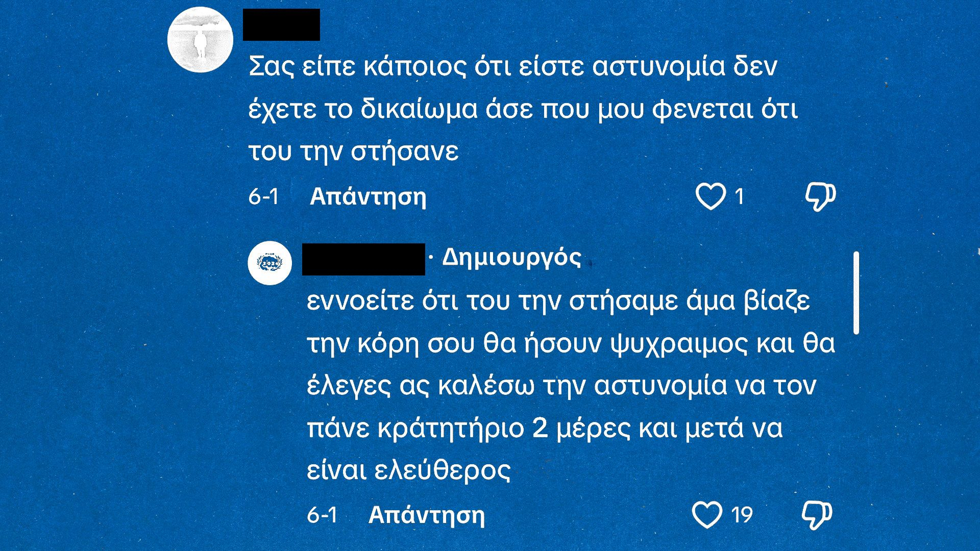
Task: Click the 6-1 date under first comment
Action: coord(263,196)
